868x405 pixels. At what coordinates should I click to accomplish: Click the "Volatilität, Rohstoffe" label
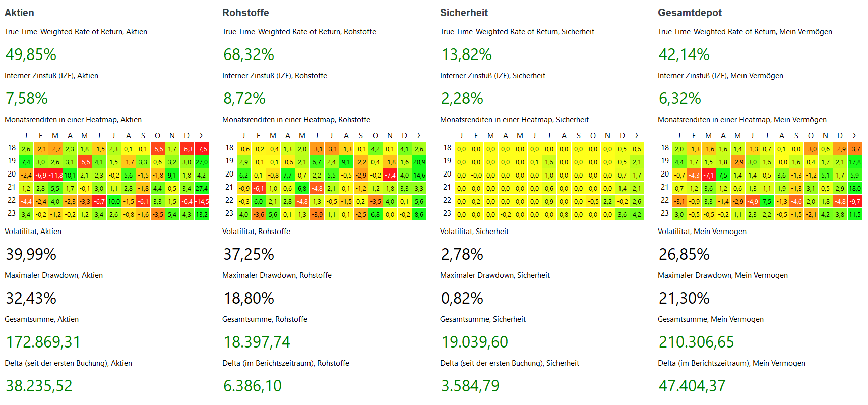(256, 232)
